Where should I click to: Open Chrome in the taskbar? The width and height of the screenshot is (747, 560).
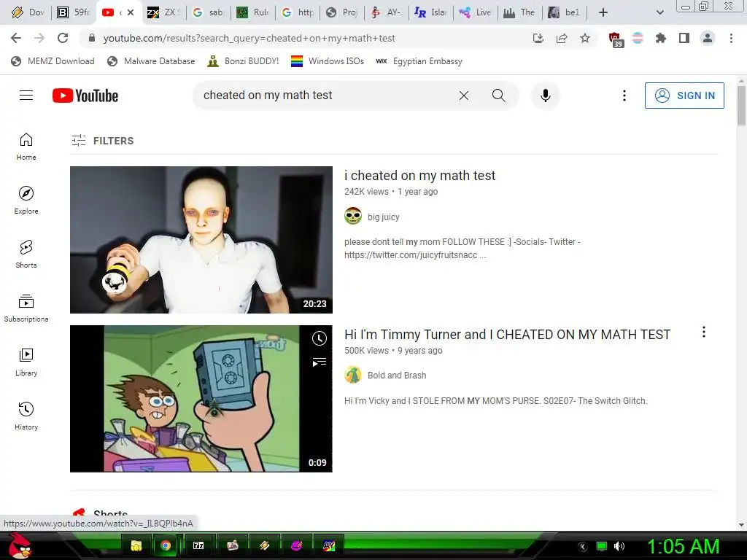166,545
